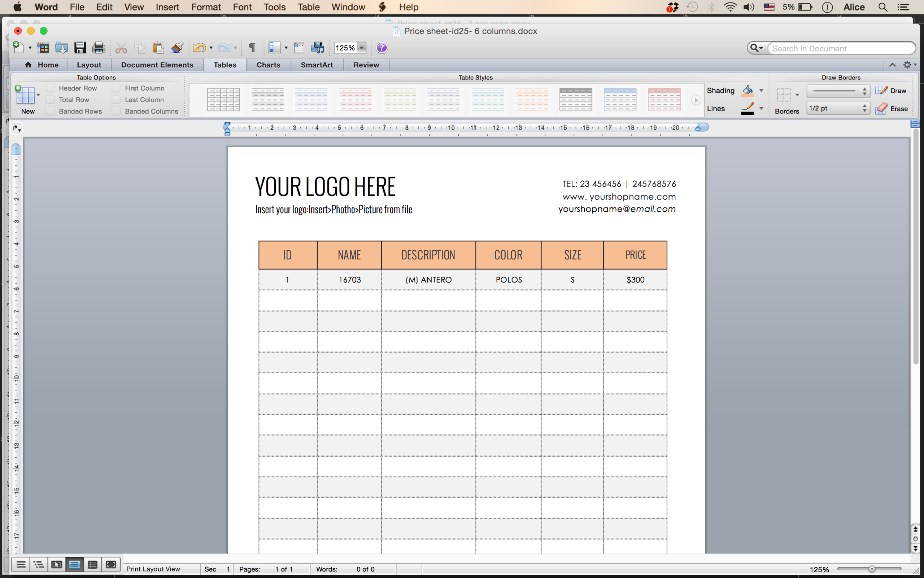Expand the Lines color dropdown arrow

761,109
